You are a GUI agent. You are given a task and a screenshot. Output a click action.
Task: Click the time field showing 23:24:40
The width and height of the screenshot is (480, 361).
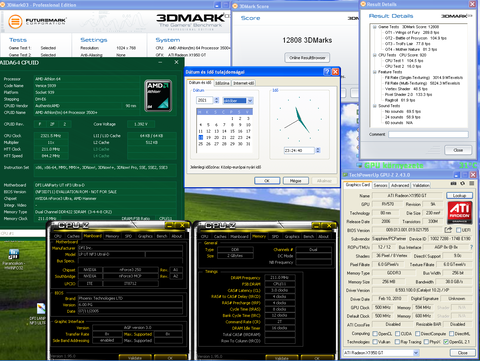click(x=299, y=151)
